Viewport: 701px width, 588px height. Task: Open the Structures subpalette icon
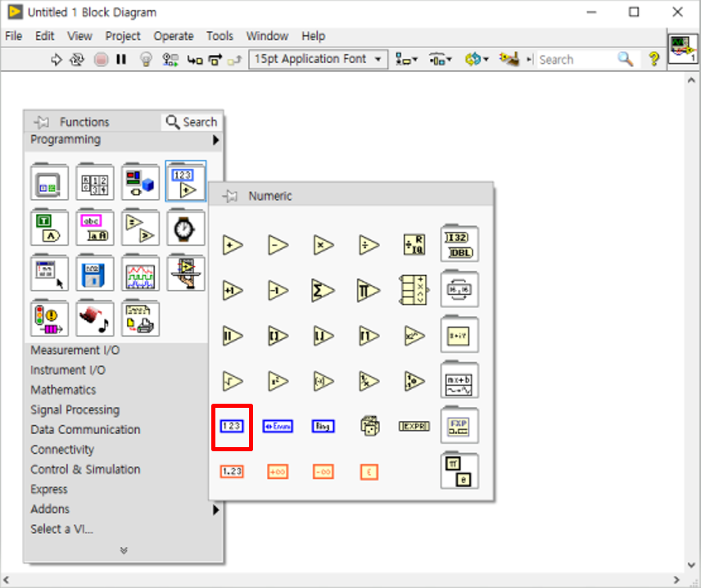(x=50, y=182)
